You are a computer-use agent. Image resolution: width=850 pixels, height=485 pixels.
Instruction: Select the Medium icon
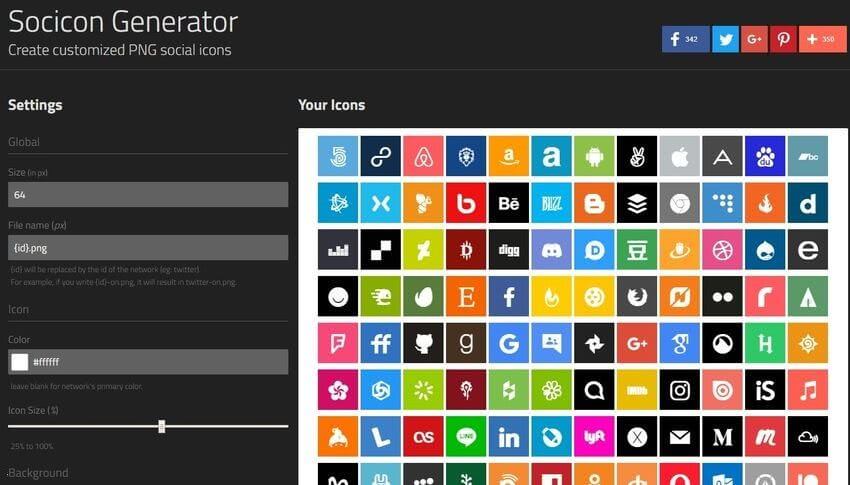pyautogui.click(x=723, y=437)
